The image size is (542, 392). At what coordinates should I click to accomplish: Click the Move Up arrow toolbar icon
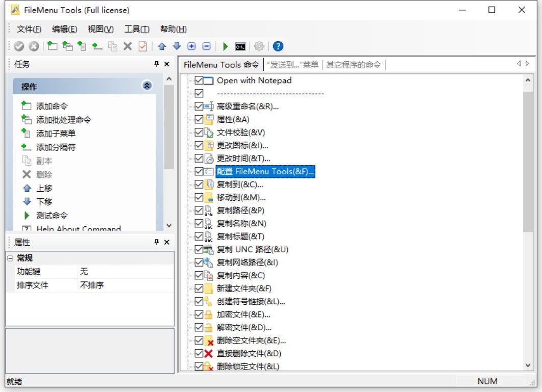[162, 46]
